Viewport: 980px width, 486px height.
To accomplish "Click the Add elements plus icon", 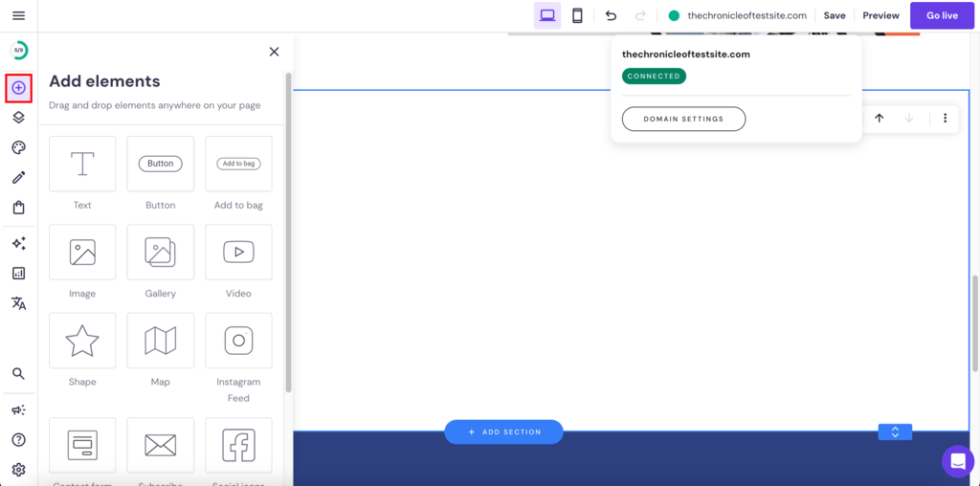I will click(18, 88).
